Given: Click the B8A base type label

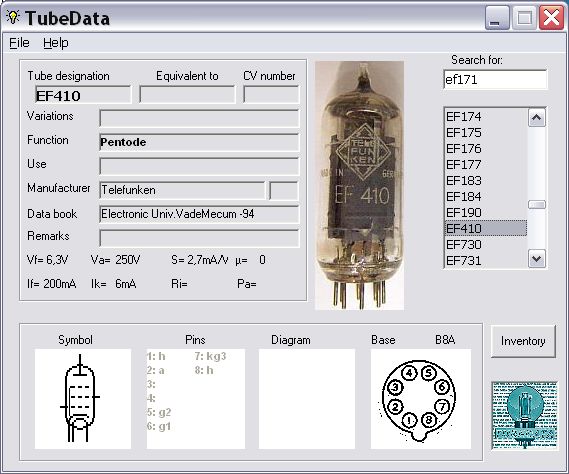Looking at the screenshot, I should pos(445,340).
